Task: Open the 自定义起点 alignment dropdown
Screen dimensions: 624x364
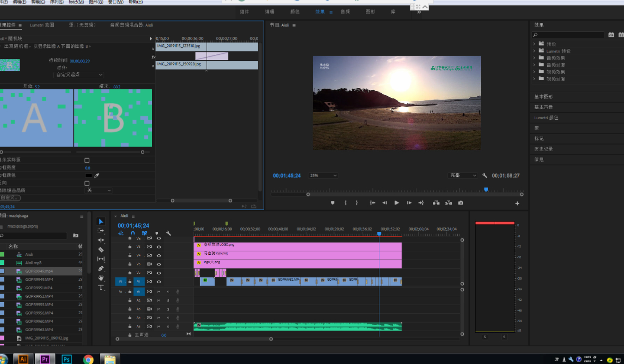Action: point(79,75)
